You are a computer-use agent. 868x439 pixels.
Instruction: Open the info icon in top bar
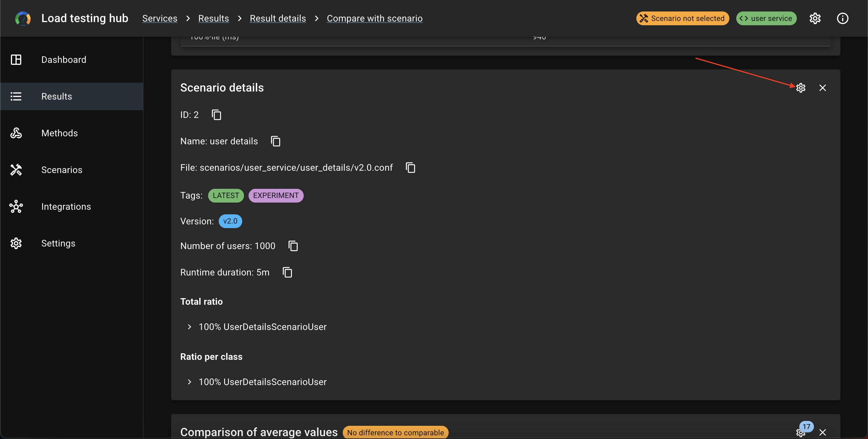[843, 18]
